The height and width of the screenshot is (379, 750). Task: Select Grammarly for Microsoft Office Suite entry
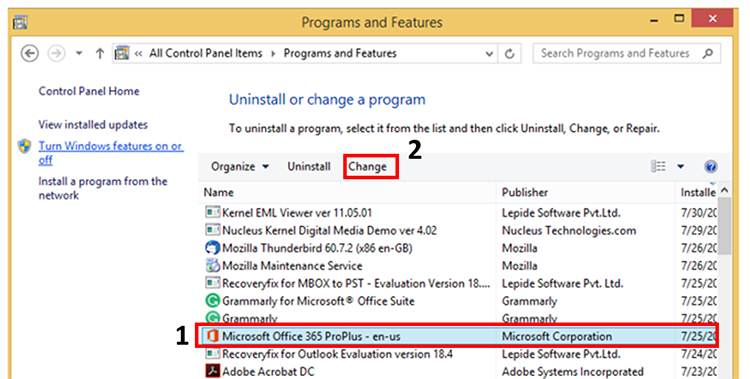[x=458, y=301]
